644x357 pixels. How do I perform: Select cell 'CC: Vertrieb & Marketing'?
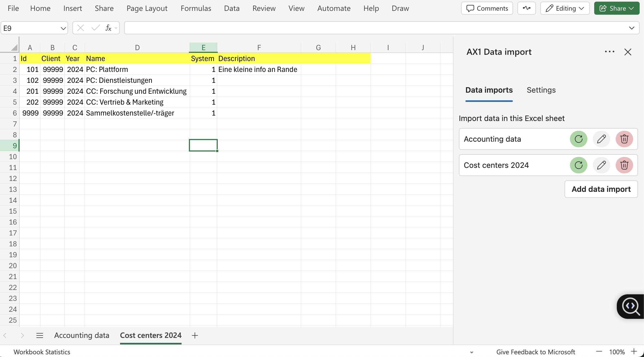(137, 102)
